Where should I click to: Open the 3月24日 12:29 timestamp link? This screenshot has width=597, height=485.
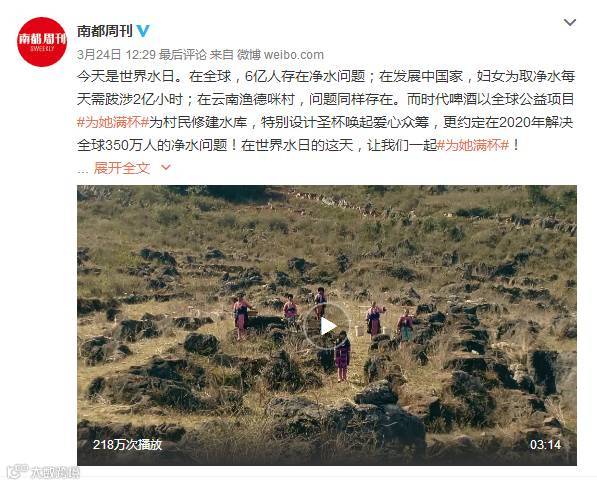click(x=116, y=55)
